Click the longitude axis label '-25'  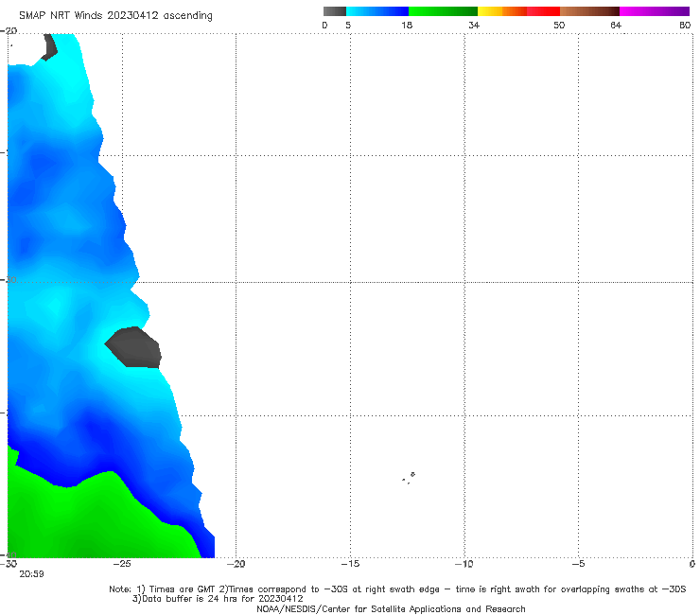click(121, 564)
